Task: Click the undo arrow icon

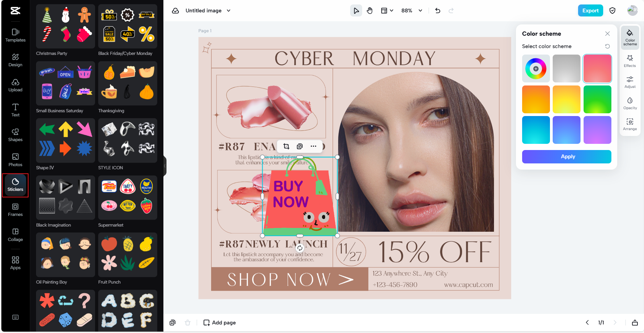Action: 437,11
